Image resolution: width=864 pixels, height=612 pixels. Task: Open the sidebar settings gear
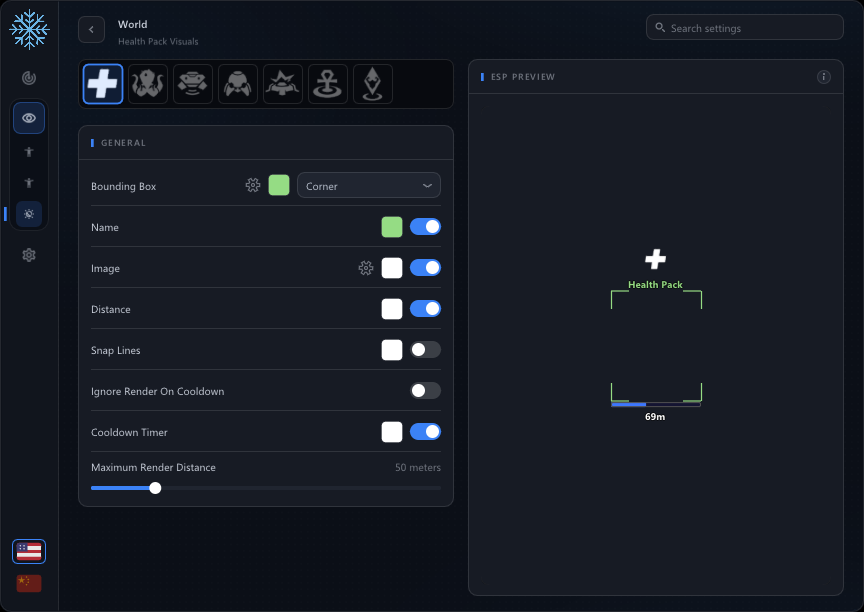coord(29,255)
